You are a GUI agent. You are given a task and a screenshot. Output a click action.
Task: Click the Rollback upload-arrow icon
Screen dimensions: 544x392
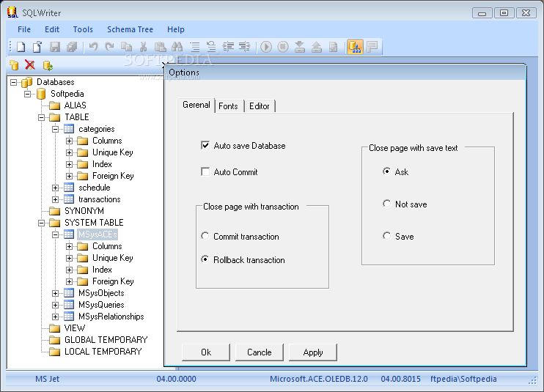point(317,47)
